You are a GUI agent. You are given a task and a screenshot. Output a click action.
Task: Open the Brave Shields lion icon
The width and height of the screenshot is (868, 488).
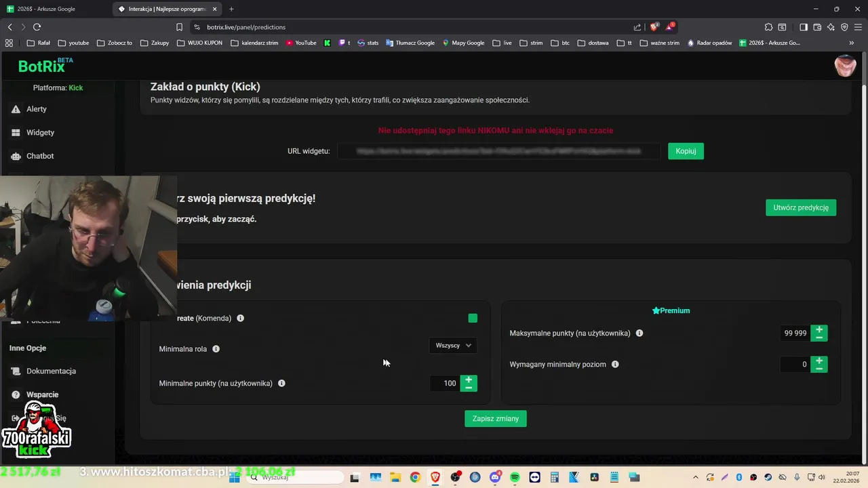click(654, 27)
